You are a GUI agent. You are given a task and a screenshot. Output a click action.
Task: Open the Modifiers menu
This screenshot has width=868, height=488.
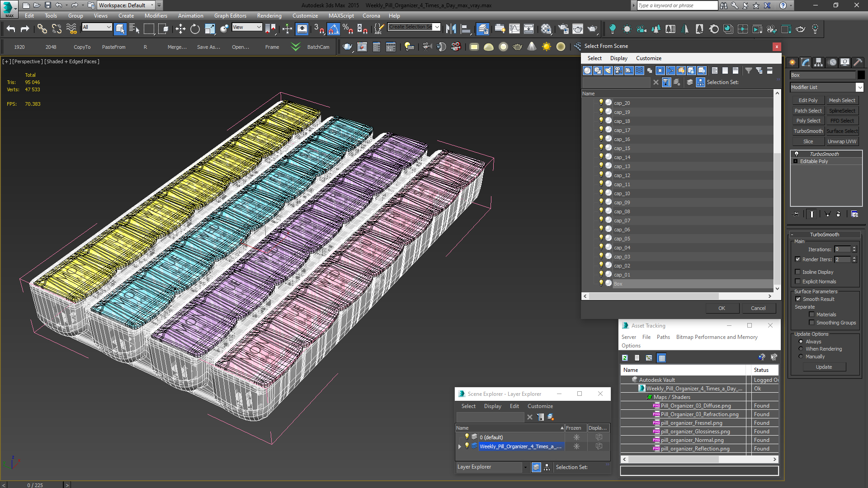pos(156,15)
